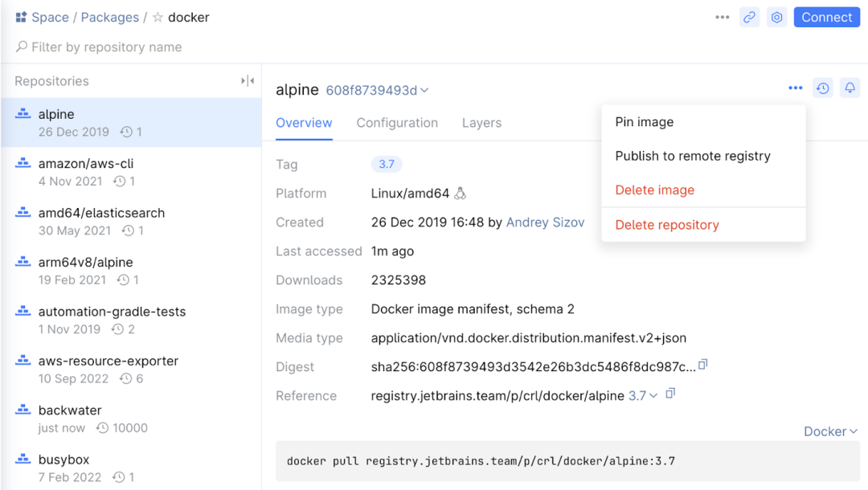This screenshot has width=868, height=490.
Task: Star the docker package with the star icon
Action: pos(158,17)
